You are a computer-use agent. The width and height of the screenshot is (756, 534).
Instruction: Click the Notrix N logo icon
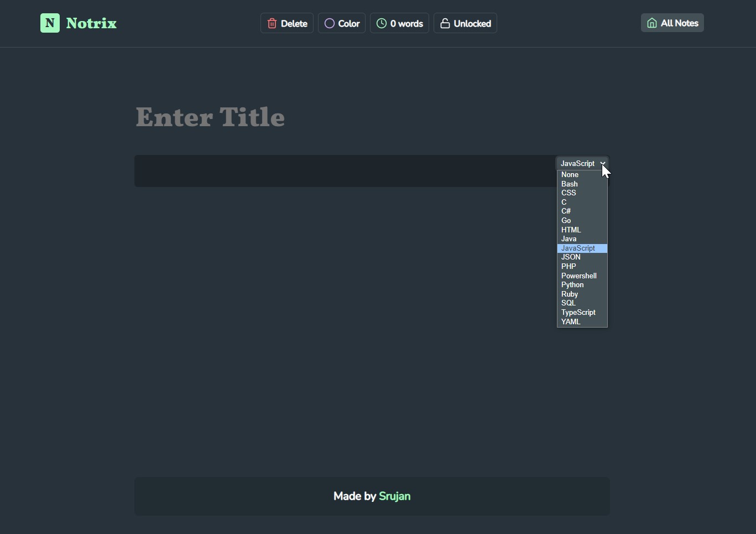click(50, 23)
